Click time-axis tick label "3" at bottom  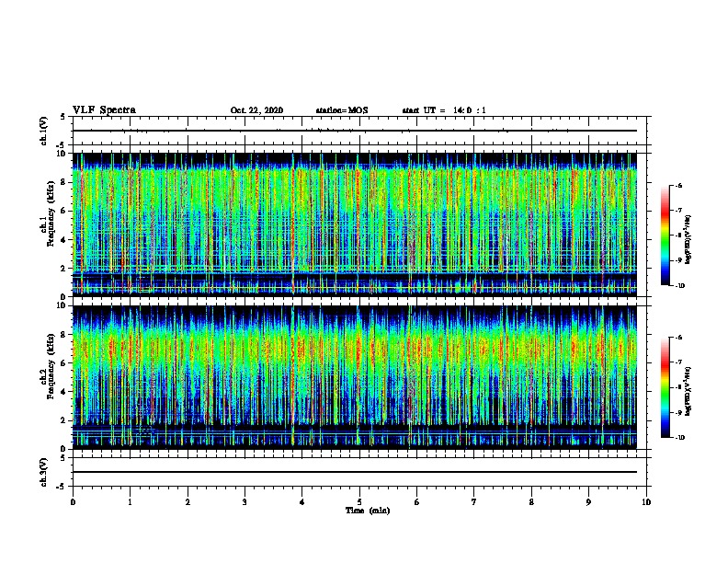click(245, 502)
